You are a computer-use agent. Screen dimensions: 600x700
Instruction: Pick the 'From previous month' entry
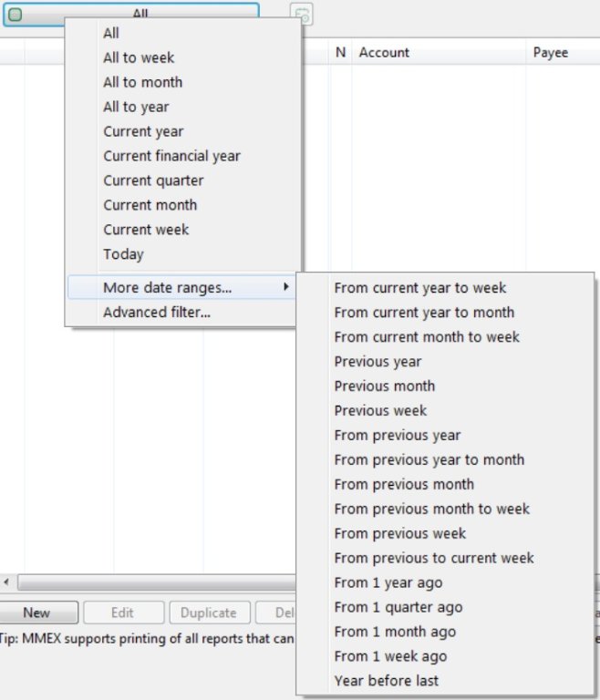[445, 484]
